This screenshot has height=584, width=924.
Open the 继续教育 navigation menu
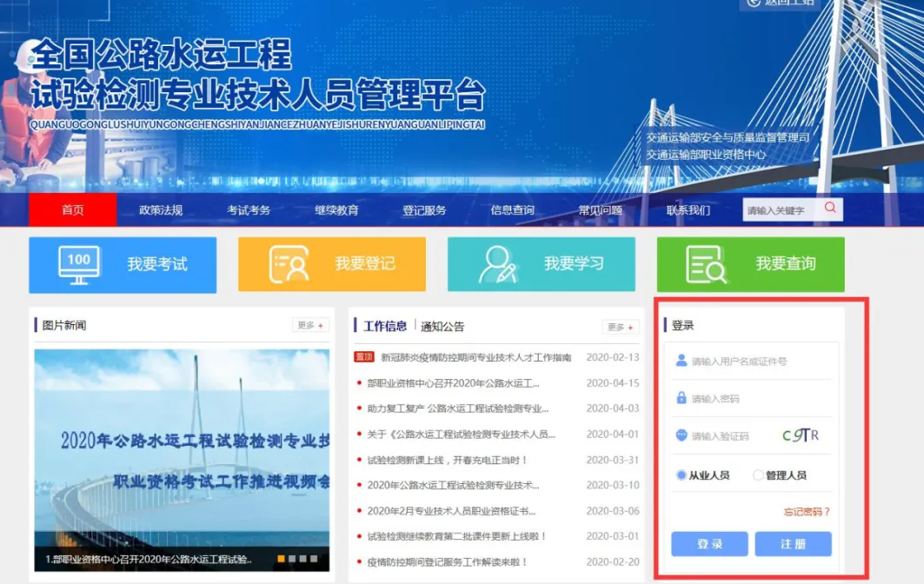pos(336,210)
